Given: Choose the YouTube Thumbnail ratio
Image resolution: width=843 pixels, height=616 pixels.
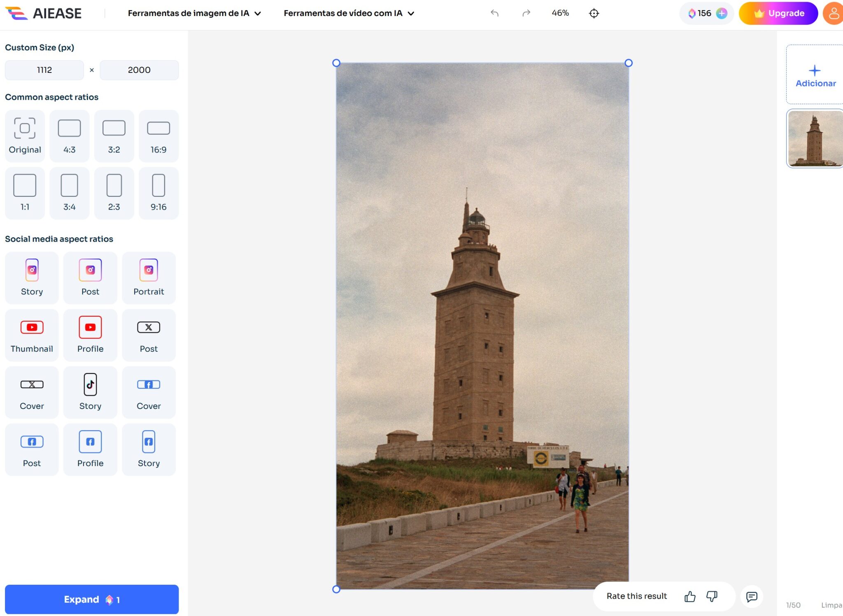Looking at the screenshot, I should [32, 335].
